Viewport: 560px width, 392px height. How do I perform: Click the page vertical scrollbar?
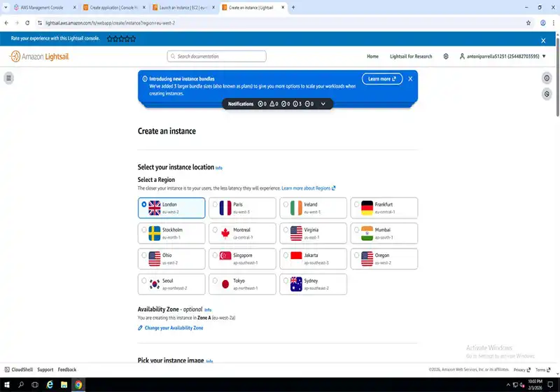click(557, 77)
